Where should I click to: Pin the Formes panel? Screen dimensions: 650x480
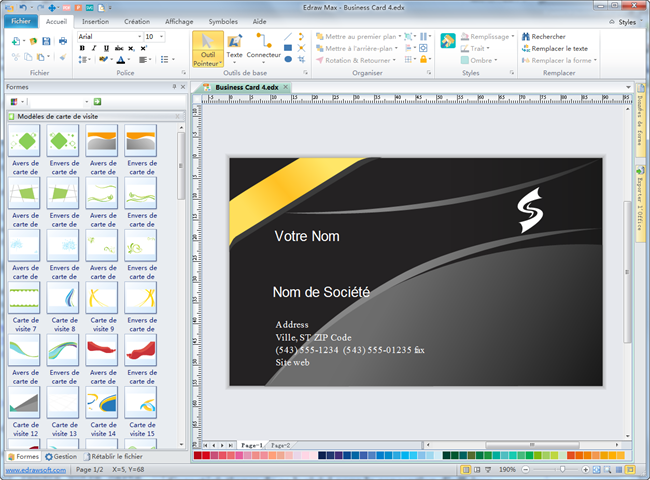point(173,87)
